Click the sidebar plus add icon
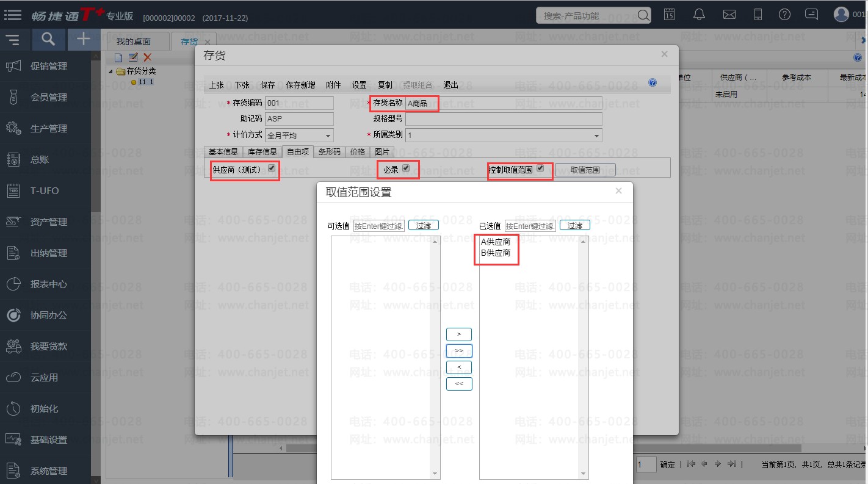The image size is (868, 484). coord(84,40)
